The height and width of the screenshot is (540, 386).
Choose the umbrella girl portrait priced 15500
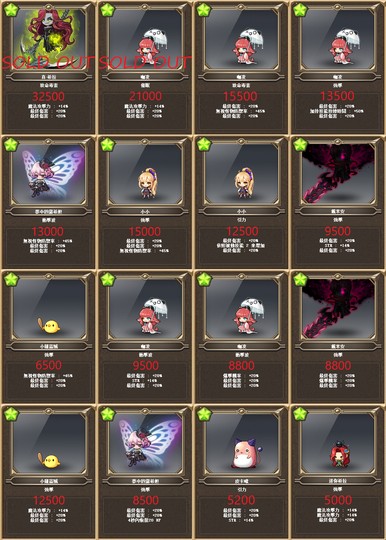coord(241,39)
